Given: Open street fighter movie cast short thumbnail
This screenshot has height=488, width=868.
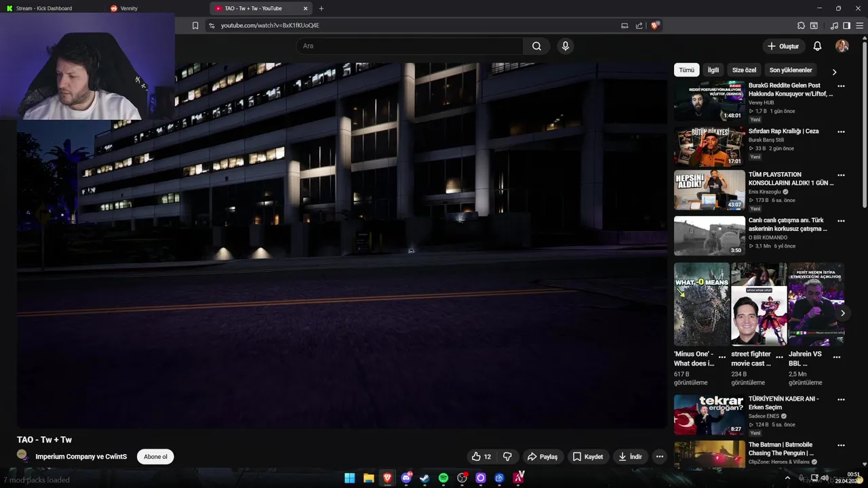Looking at the screenshot, I should [x=759, y=304].
